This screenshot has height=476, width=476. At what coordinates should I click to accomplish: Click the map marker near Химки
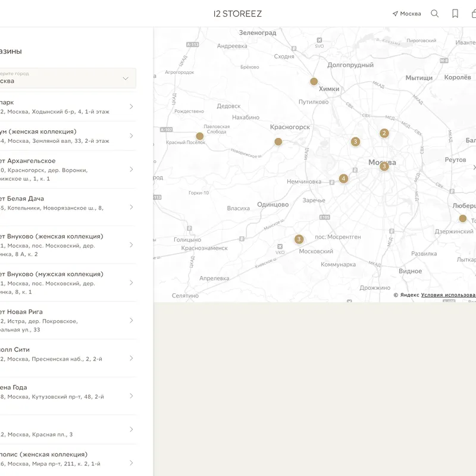click(x=314, y=82)
